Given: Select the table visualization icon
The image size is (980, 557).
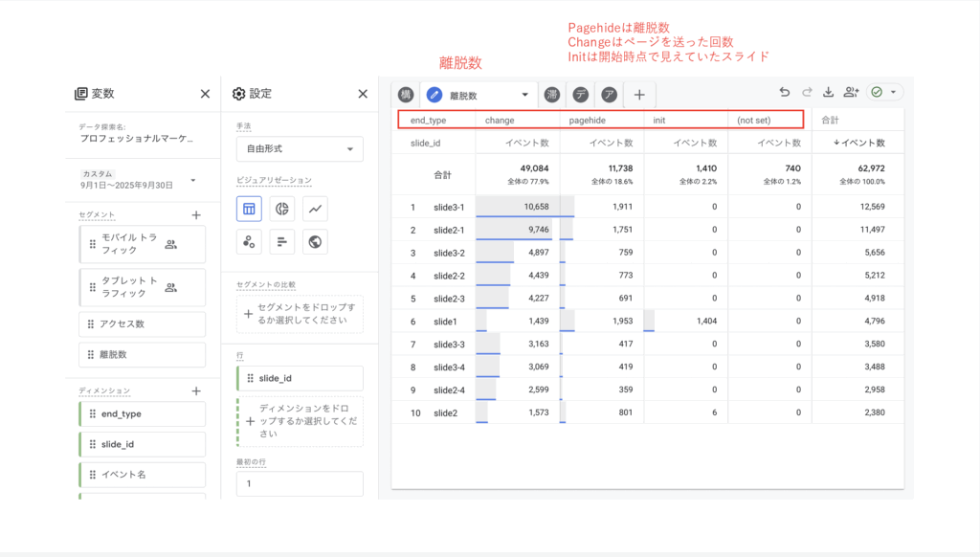Looking at the screenshot, I should click(250, 209).
